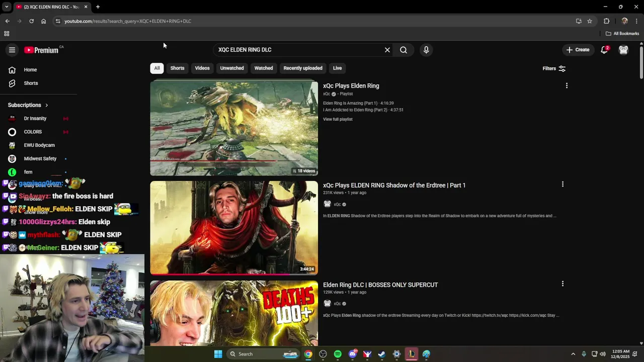Open more options for BOSSES ONLY SUPERCUT
This screenshot has height=362, width=644.
tap(562, 284)
